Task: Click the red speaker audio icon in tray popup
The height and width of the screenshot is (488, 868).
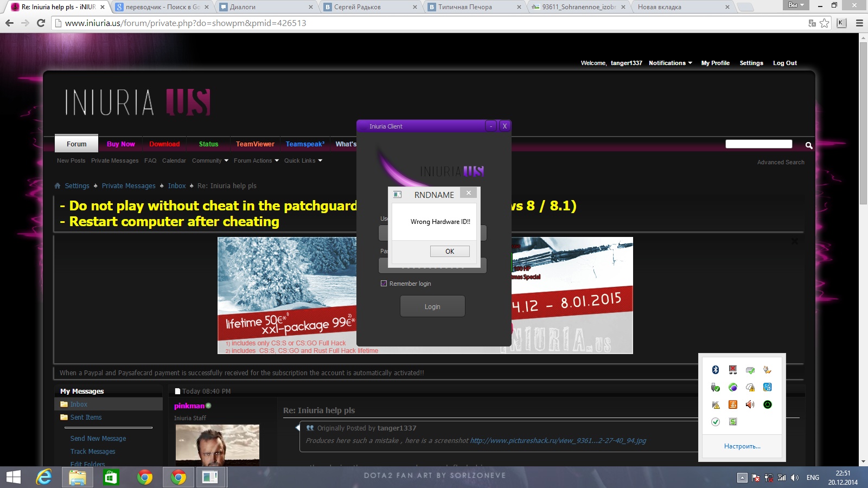Action: (750, 404)
